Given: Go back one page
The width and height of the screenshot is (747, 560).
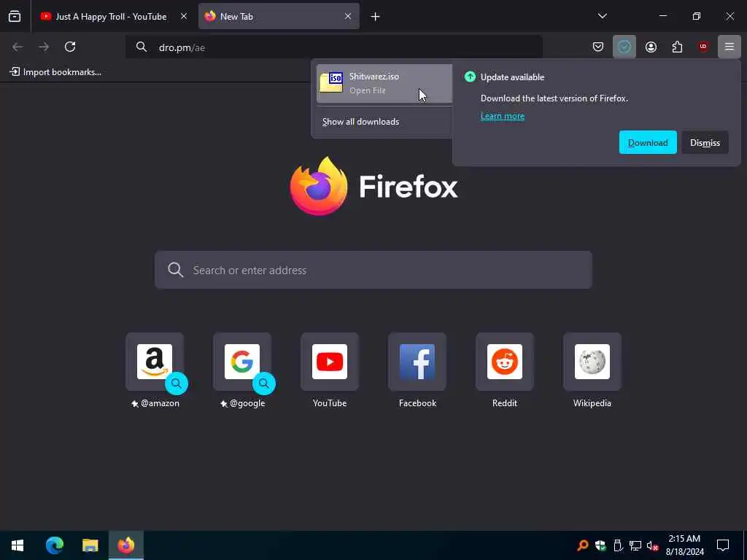Looking at the screenshot, I should (x=18, y=47).
